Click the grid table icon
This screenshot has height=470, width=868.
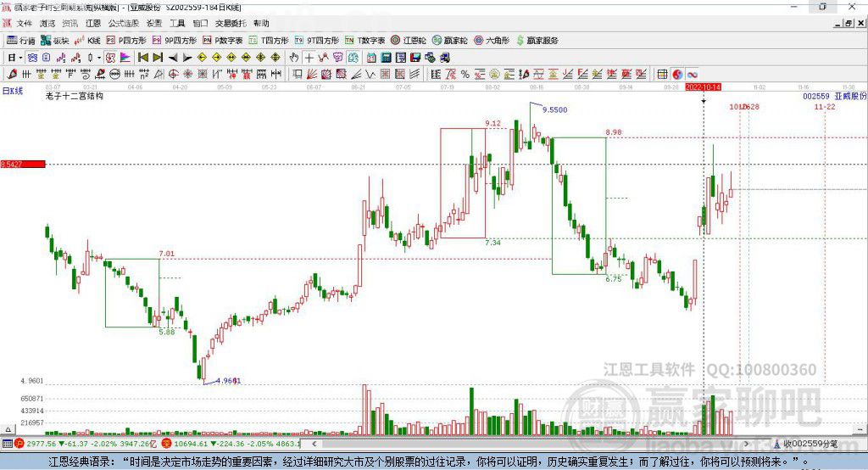click(662, 75)
